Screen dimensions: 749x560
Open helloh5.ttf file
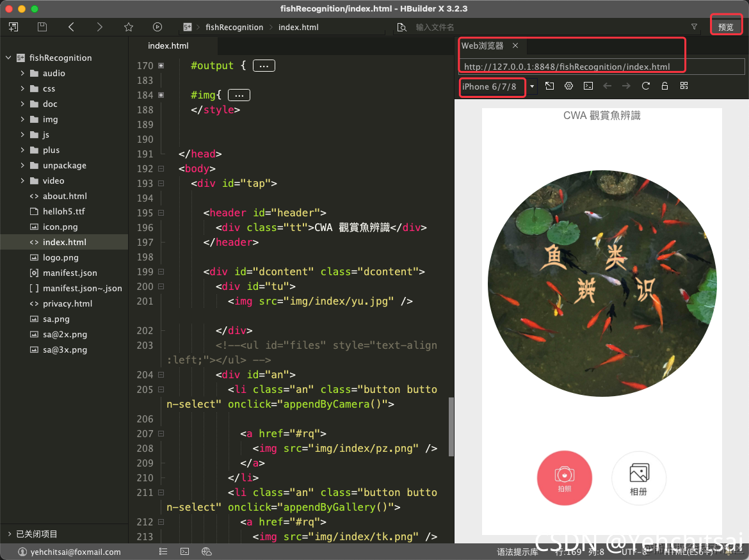[63, 211]
